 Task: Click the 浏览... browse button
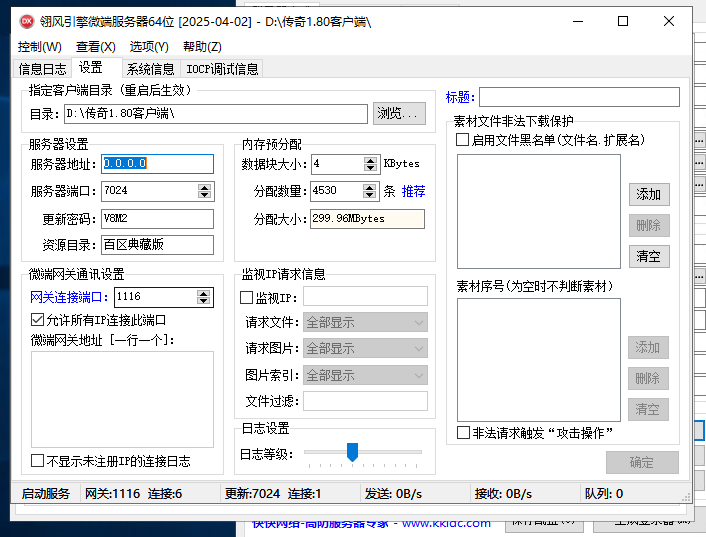(x=399, y=113)
